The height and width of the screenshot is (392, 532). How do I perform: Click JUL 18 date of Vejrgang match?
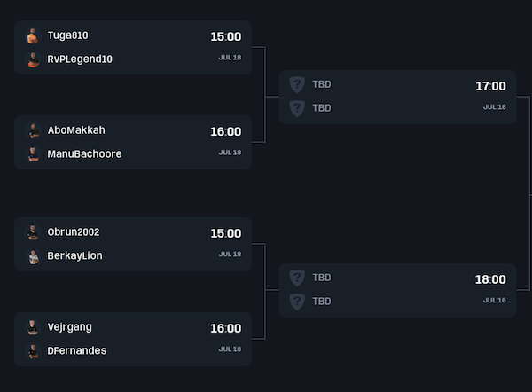(230, 349)
